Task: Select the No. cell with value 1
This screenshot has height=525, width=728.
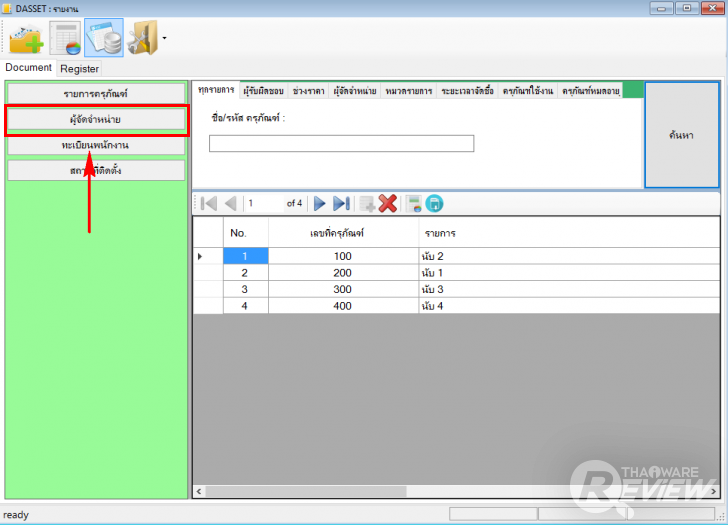Action: [246, 256]
